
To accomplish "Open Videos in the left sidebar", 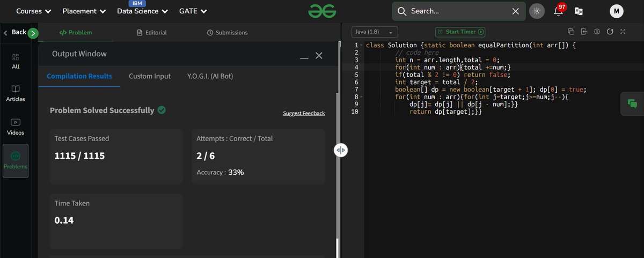I will [16, 127].
